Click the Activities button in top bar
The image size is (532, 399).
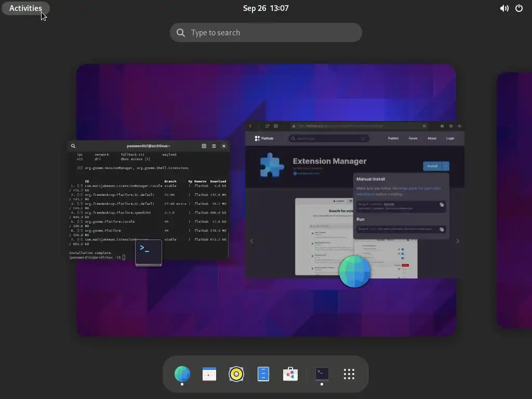pyautogui.click(x=25, y=8)
